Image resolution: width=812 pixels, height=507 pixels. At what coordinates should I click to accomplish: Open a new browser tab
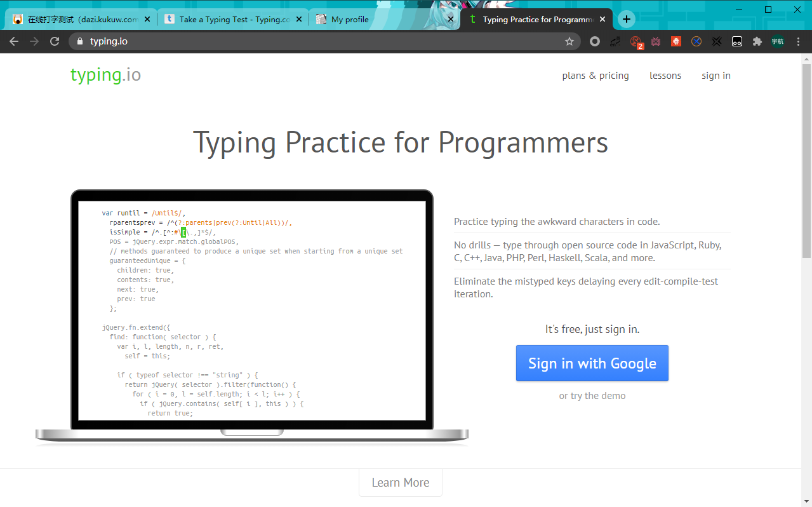pos(627,19)
